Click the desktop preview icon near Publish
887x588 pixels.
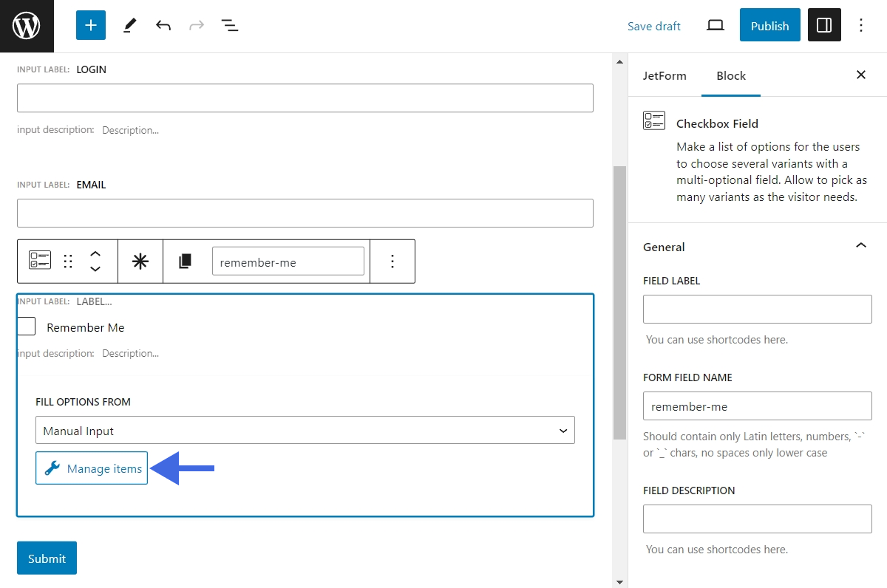[715, 24]
